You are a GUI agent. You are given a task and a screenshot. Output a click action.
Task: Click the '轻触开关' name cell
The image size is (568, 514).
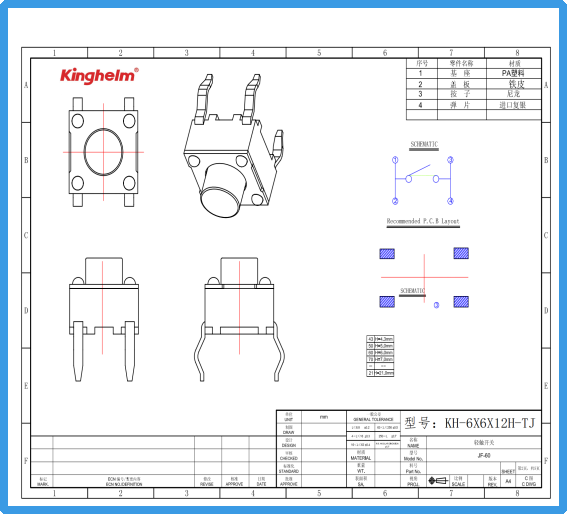[484, 443]
